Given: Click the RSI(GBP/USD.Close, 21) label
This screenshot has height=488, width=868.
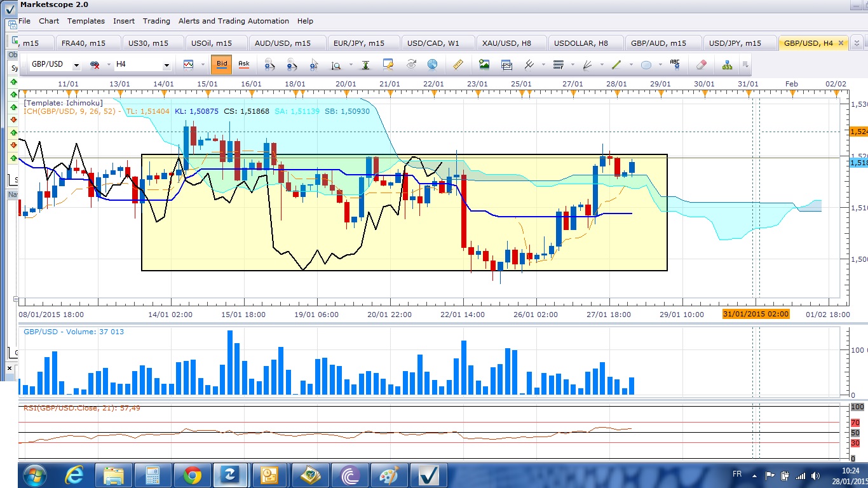Looking at the screenshot, I should click(82, 408).
